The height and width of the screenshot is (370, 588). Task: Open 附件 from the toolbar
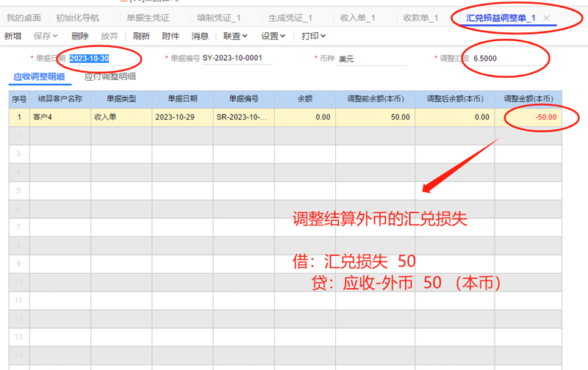tap(171, 36)
